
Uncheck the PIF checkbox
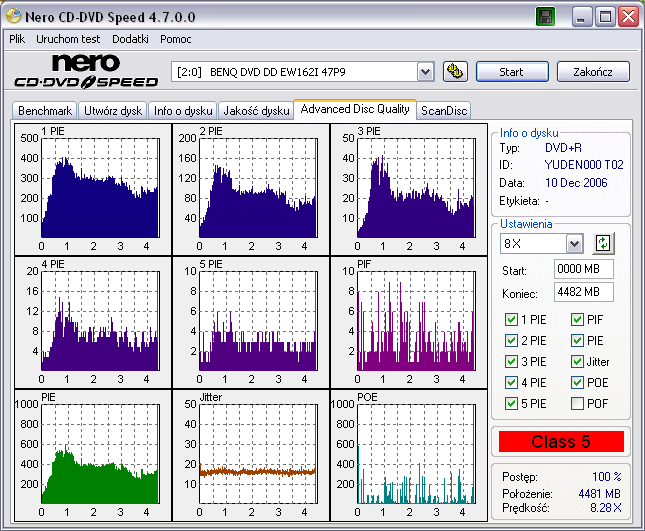tap(577, 320)
